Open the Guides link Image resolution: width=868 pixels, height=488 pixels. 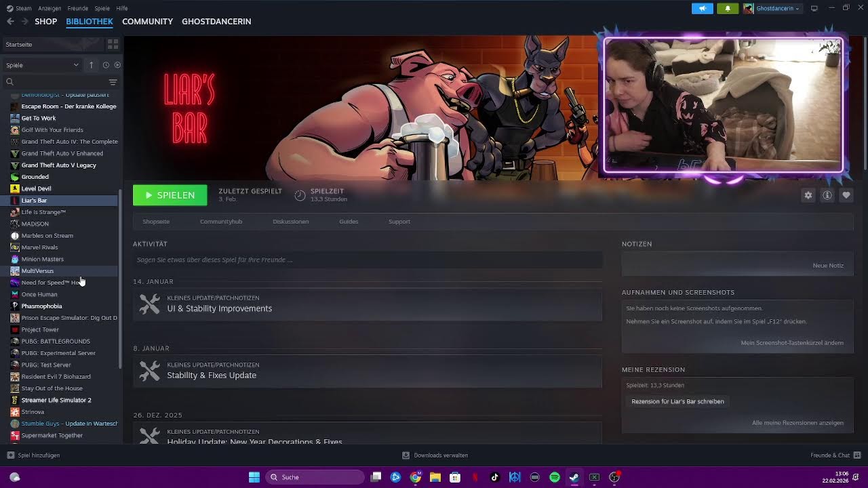(x=349, y=222)
